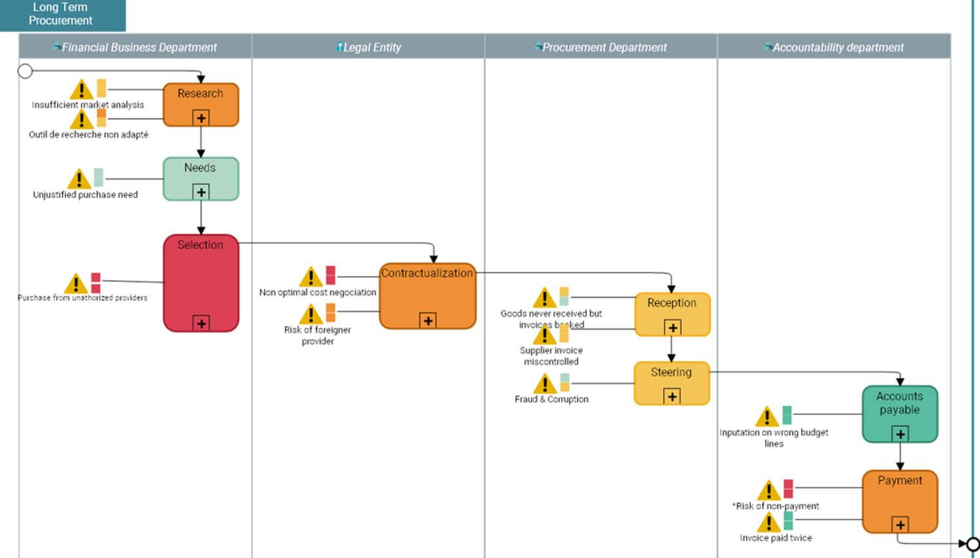Click the orange severity swatch of Risk of foreigner provider
The width and height of the screenshot is (980, 558).
[331, 312]
